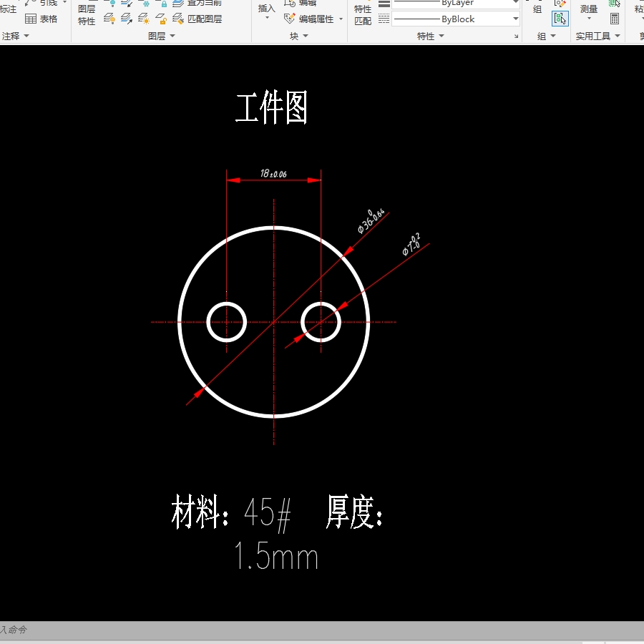Insert a table with the 表格 tool

pyautogui.click(x=41, y=19)
